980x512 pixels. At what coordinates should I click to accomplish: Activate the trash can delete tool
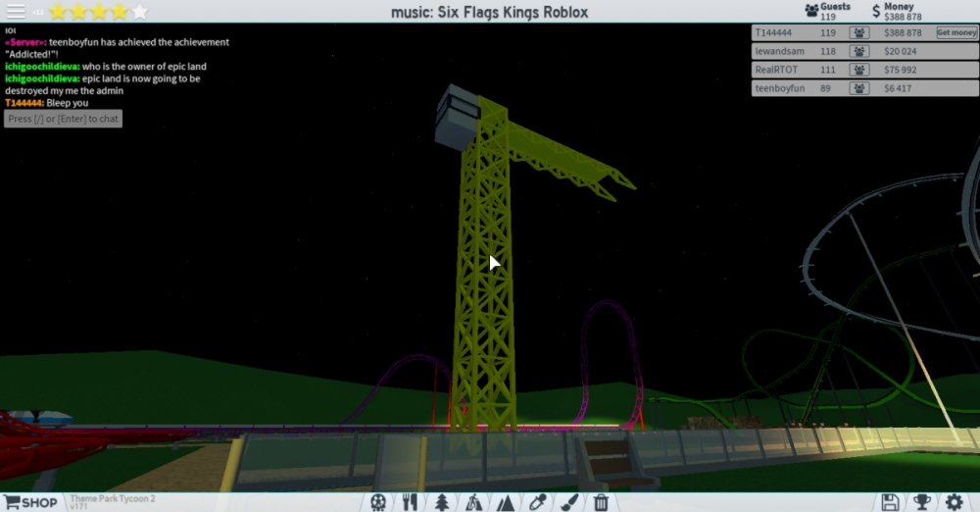601,502
